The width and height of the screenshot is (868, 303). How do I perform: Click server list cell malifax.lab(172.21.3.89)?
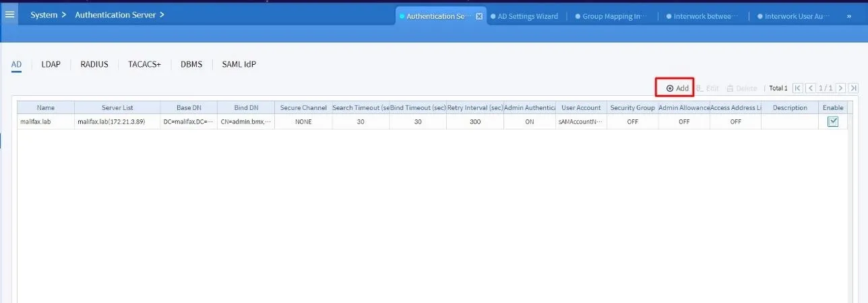coord(117,121)
